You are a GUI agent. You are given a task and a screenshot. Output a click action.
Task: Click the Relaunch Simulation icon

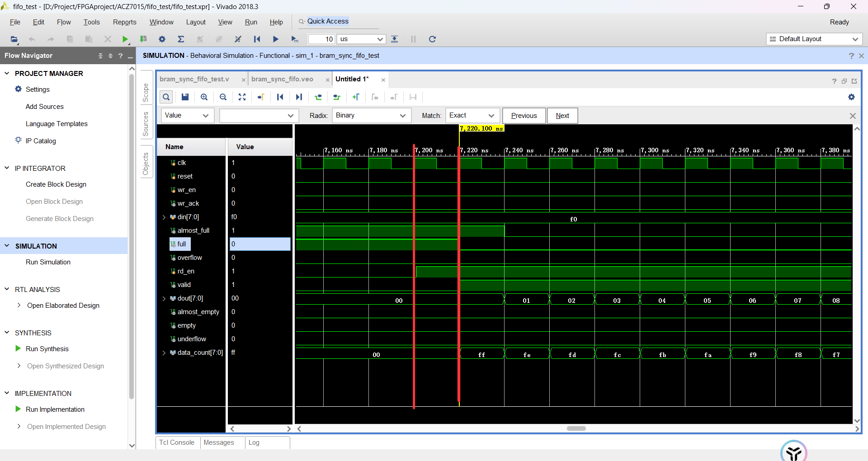432,39
